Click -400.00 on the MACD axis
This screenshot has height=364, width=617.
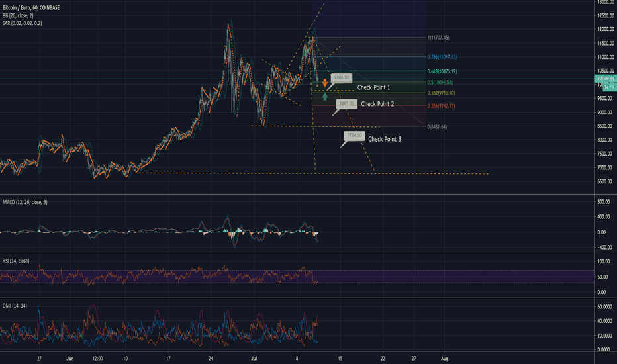click(x=604, y=248)
